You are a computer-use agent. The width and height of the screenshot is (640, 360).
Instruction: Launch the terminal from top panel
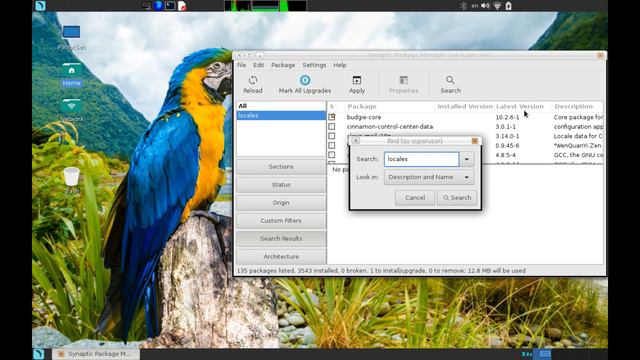(x=170, y=6)
